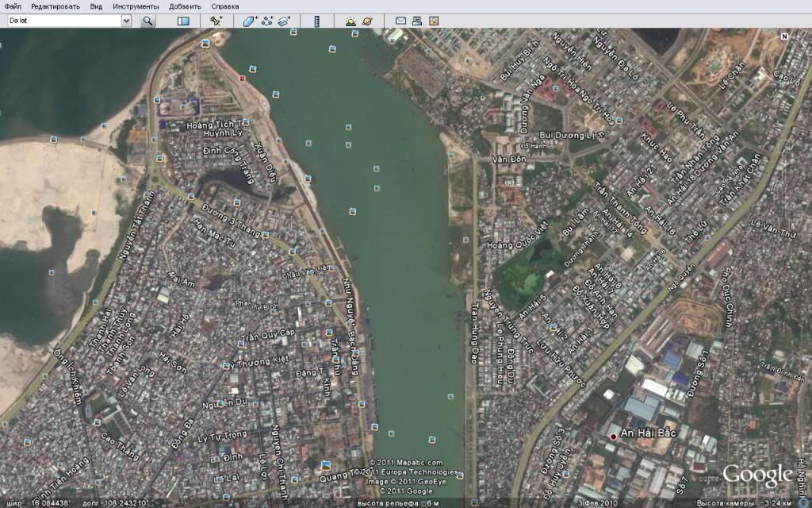Open the ruler measurement tool
The width and height of the screenshot is (812, 508).
[x=316, y=21]
